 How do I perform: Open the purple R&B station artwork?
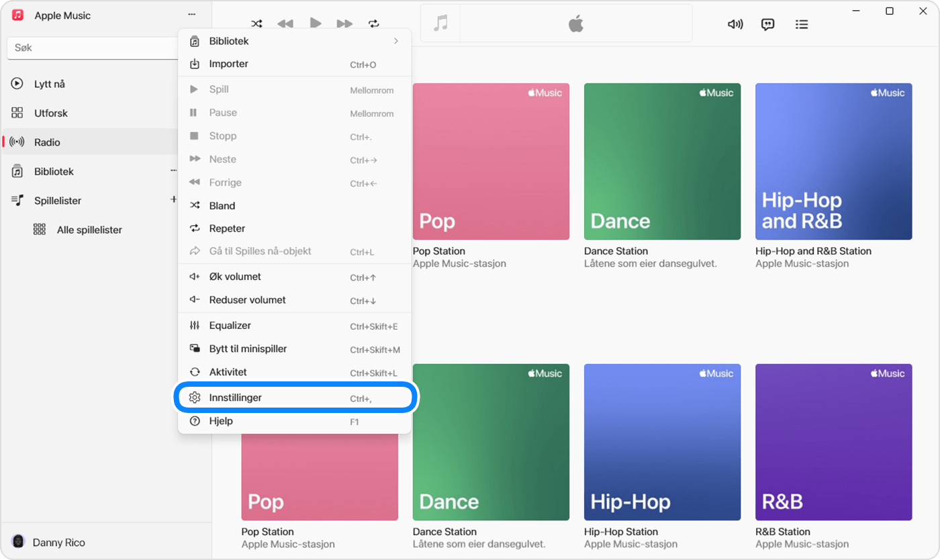pos(833,442)
